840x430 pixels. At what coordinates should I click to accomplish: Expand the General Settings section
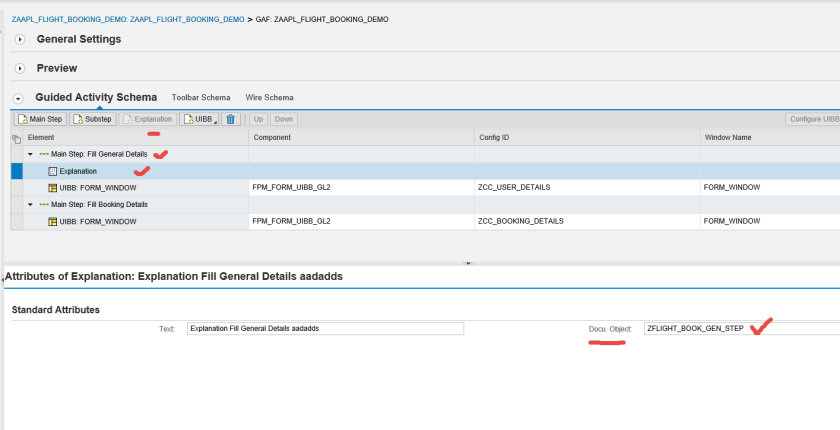[x=19, y=40]
